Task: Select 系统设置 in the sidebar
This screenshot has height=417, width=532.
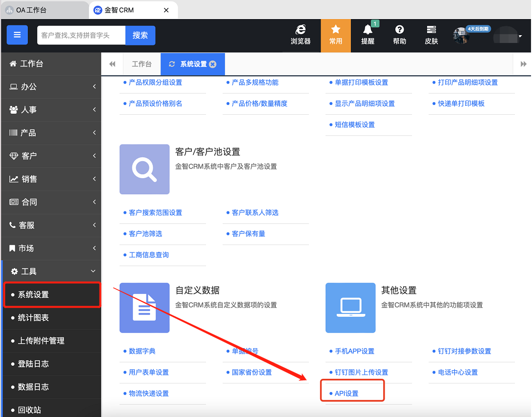Action: click(x=52, y=294)
